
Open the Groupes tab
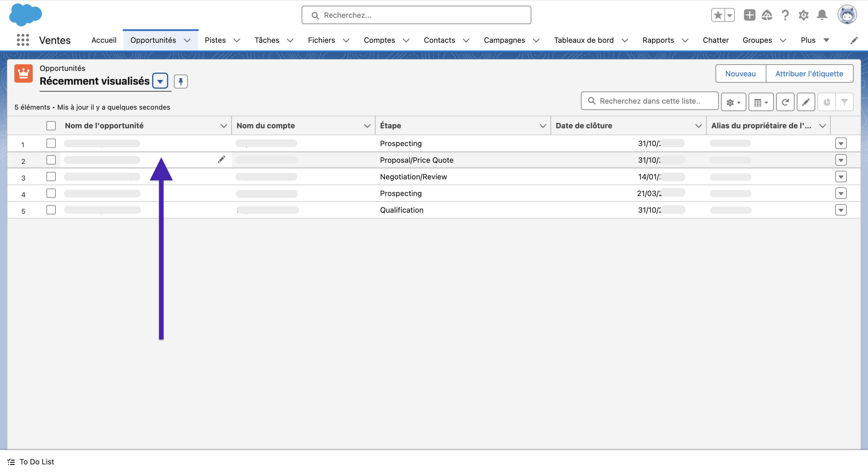coord(757,40)
